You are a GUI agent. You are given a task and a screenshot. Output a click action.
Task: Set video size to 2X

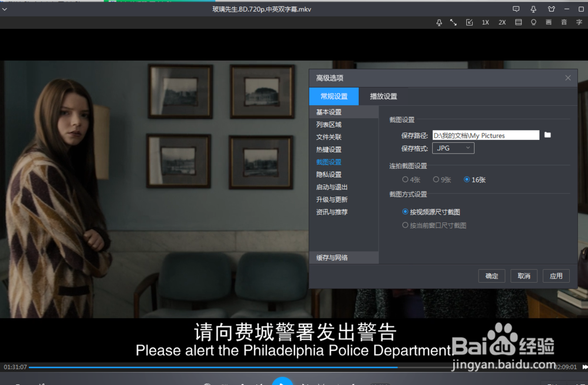tap(502, 22)
